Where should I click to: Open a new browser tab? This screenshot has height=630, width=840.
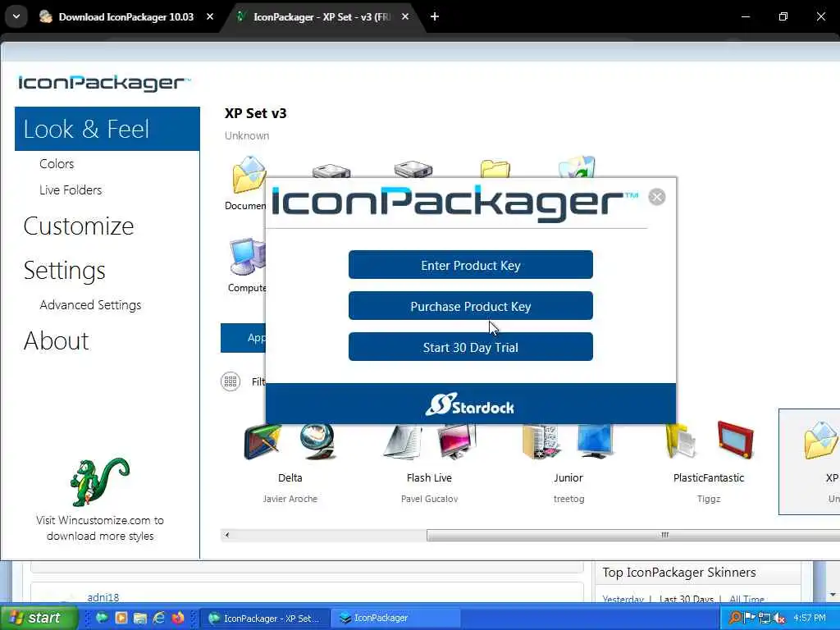coord(435,16)
